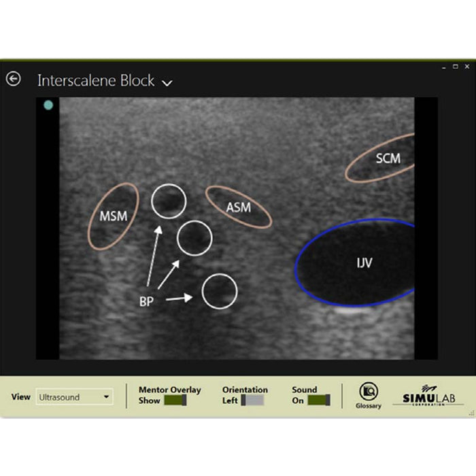The height and width of the screenshot is (476, 476).
Task: Click the back arrow button
Action: coord(14,79)
